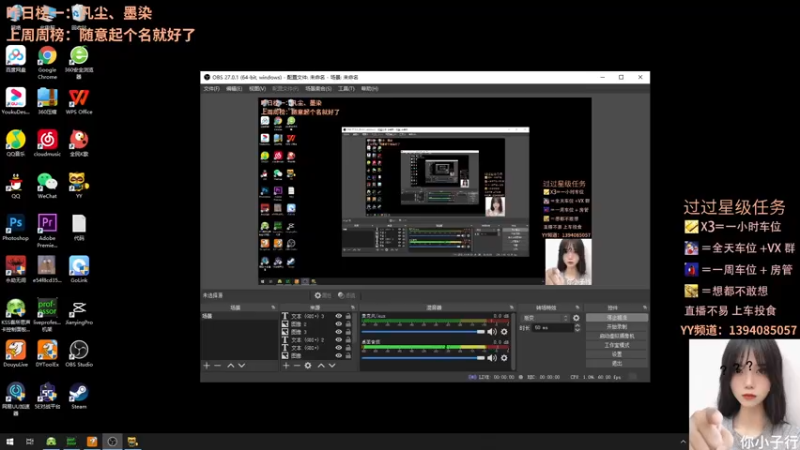
Task: Select the WeChat desktop icon
Action: 47,186
